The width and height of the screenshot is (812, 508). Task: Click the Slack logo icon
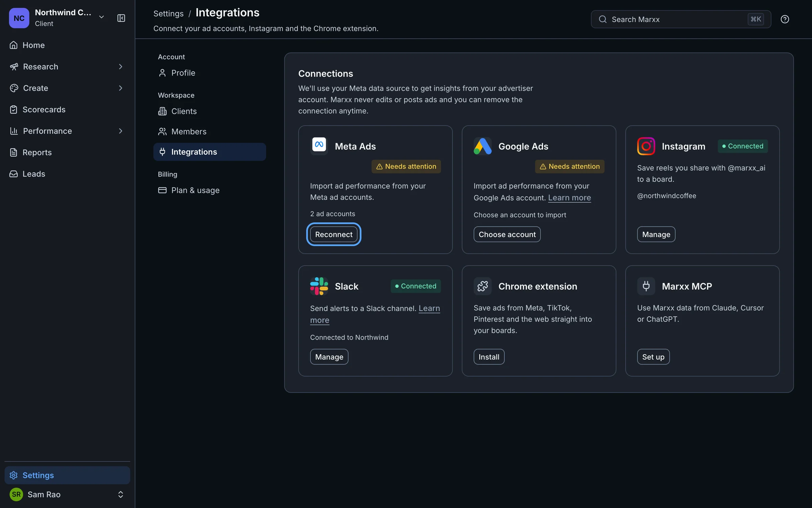click(x=319, y=286)
